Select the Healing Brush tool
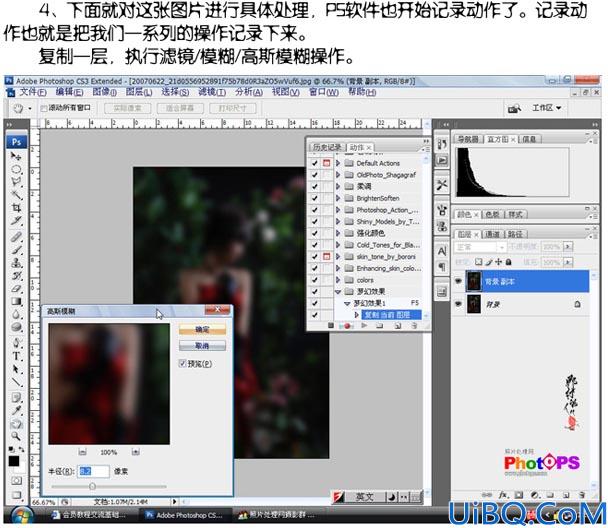608x528 pixels. point(16,236)
